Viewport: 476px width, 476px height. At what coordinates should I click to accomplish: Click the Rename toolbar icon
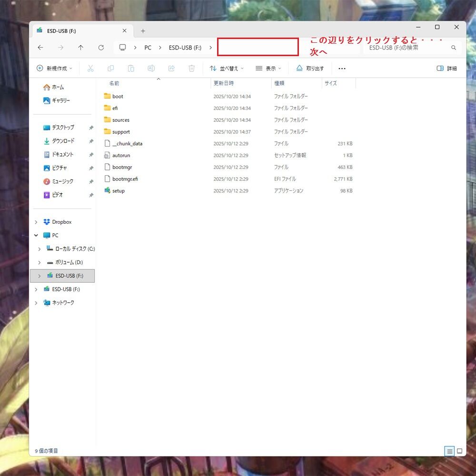151,68
